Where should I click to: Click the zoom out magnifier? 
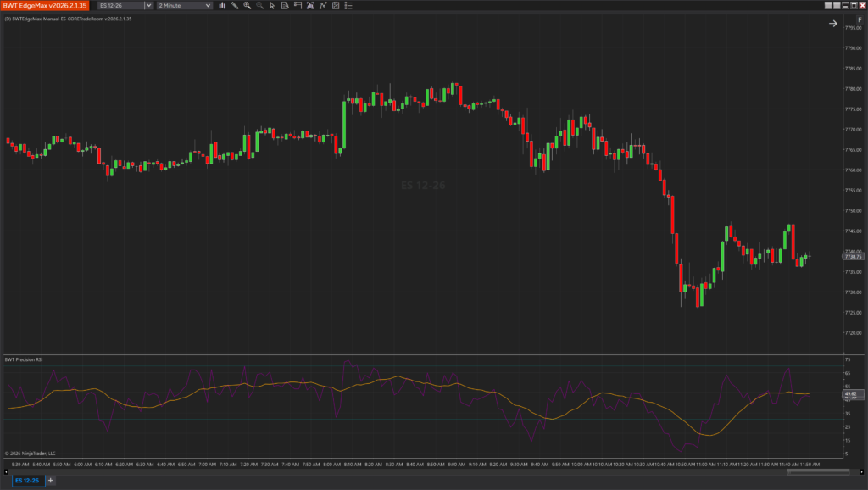(259, 6)
